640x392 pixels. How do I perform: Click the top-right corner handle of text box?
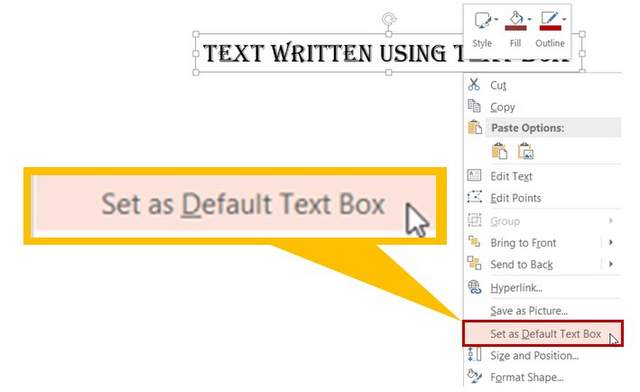[x=582, y=34]
